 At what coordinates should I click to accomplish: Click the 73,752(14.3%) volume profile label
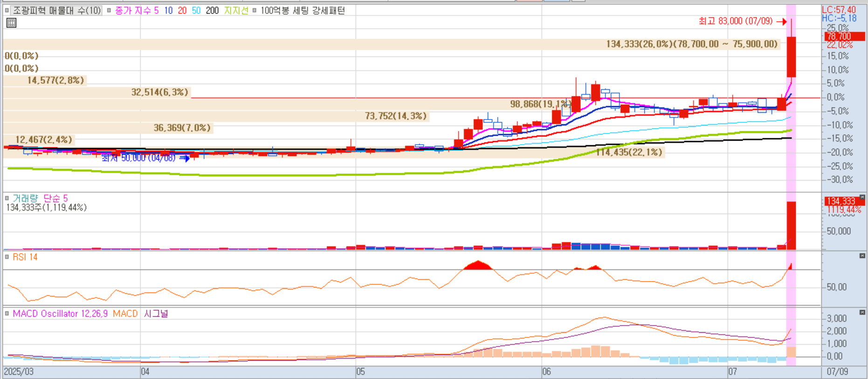(396, 116)
